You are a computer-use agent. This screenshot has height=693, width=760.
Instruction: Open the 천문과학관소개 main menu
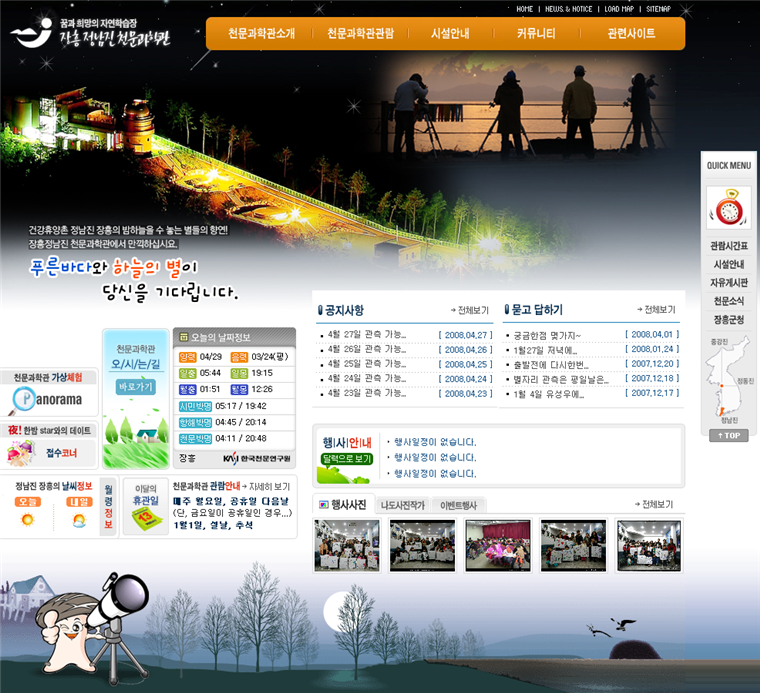[x=261, y=33]
